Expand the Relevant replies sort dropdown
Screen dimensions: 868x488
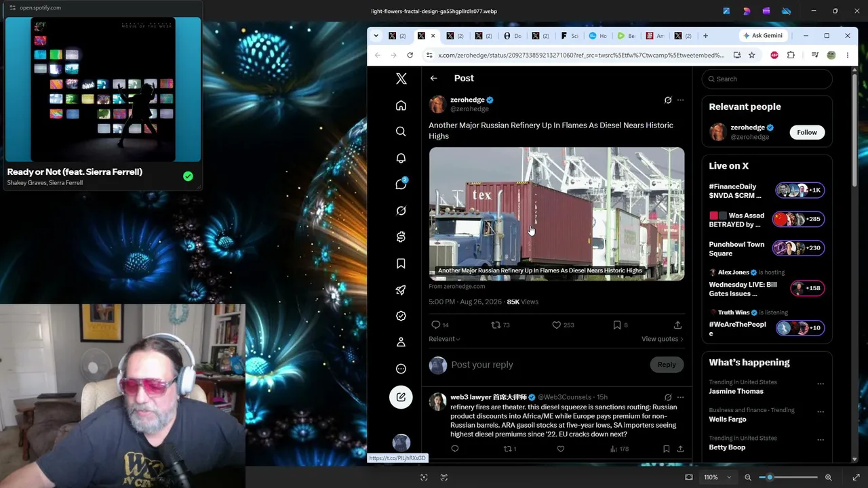444,339
